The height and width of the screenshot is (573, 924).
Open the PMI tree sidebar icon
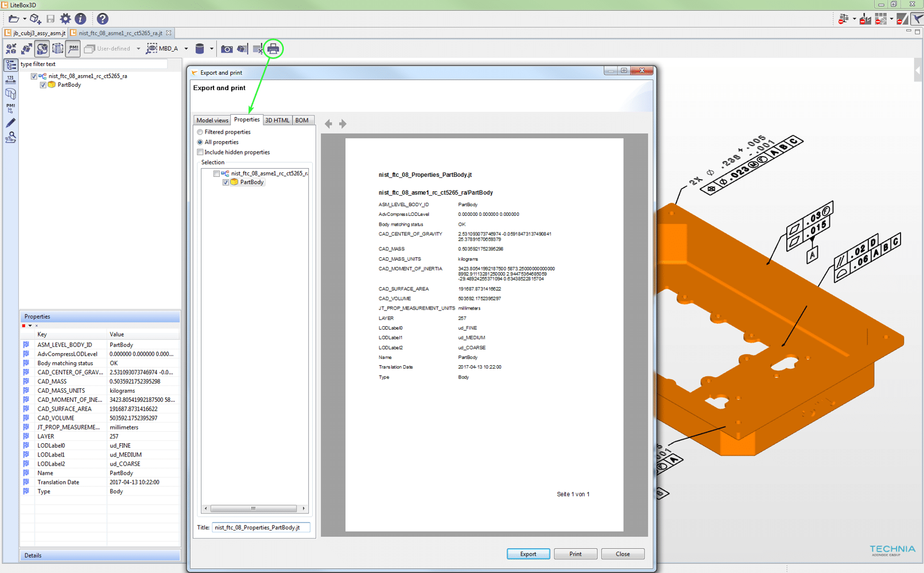point(11,108)
